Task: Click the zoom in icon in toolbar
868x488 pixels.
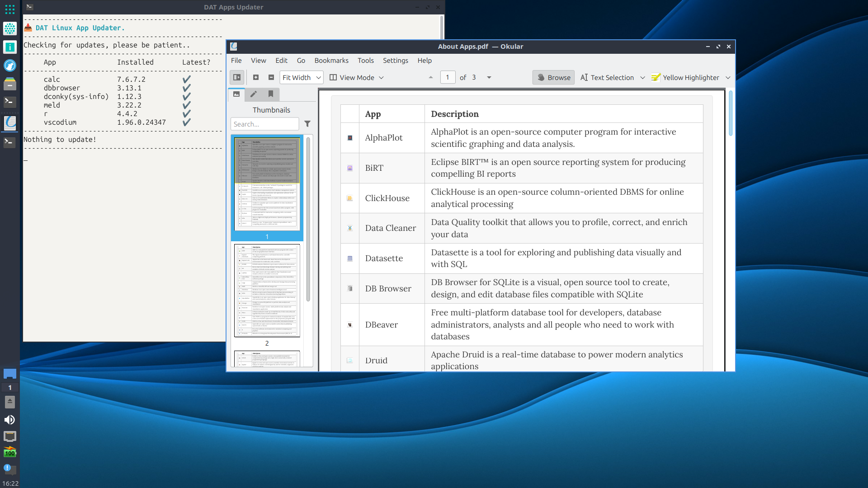Action: click(256, 77)
